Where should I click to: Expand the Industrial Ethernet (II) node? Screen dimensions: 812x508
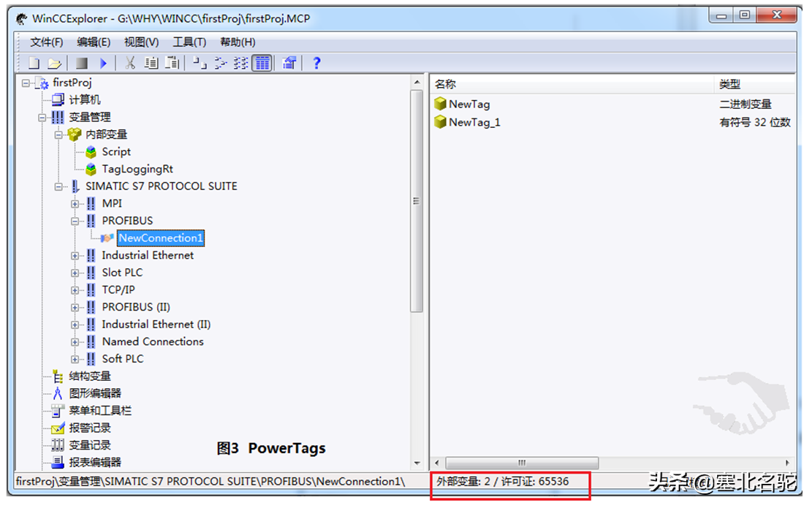tap(75, 325)
